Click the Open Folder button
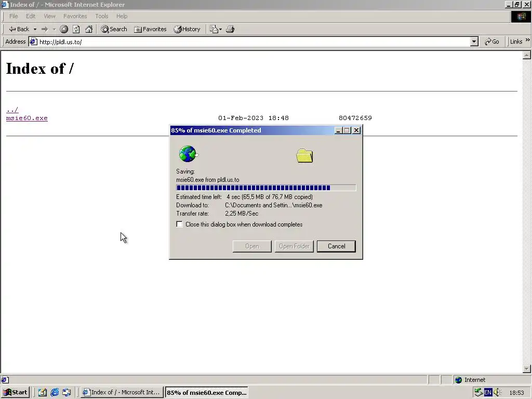532x399 pixels. point(294,246)
